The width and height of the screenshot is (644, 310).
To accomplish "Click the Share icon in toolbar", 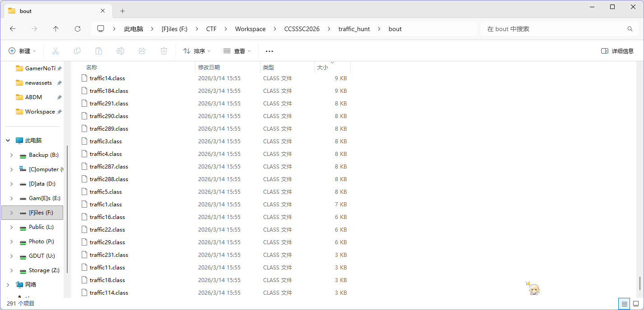I will [142, 51].
